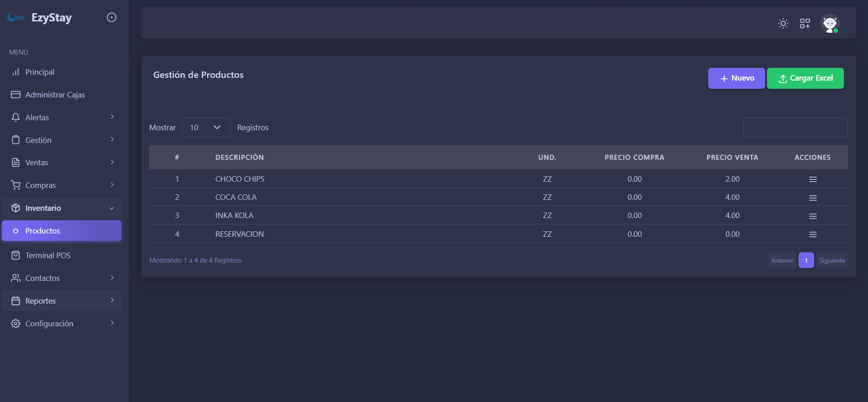Open actions menu for INKA KOLA row
The image size is (868, 402).
click(813, 216)
